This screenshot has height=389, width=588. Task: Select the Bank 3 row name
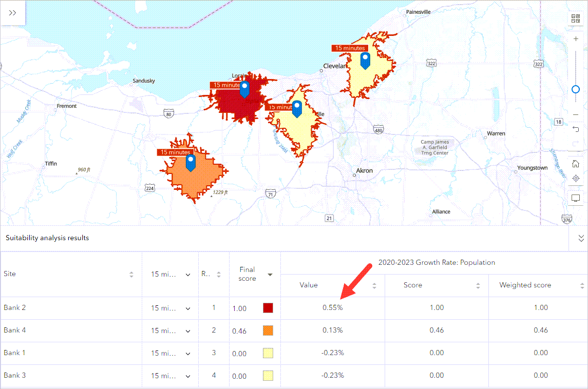(14, 375)
